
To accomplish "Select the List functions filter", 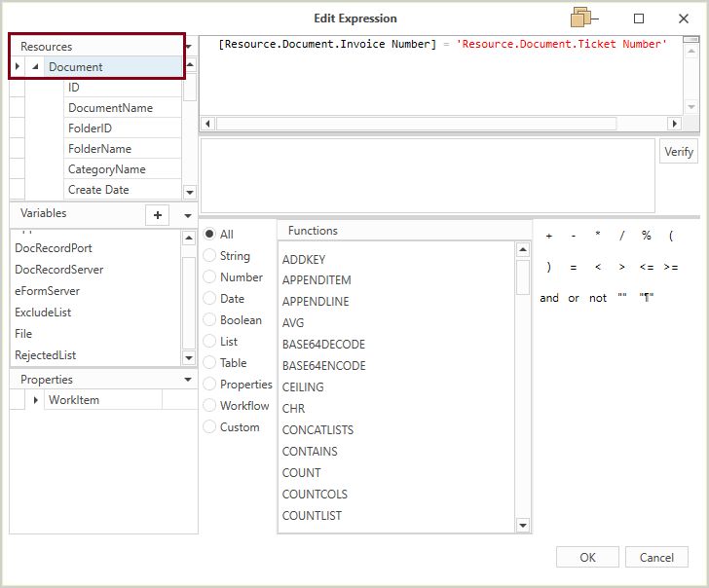I will point(209,342).
